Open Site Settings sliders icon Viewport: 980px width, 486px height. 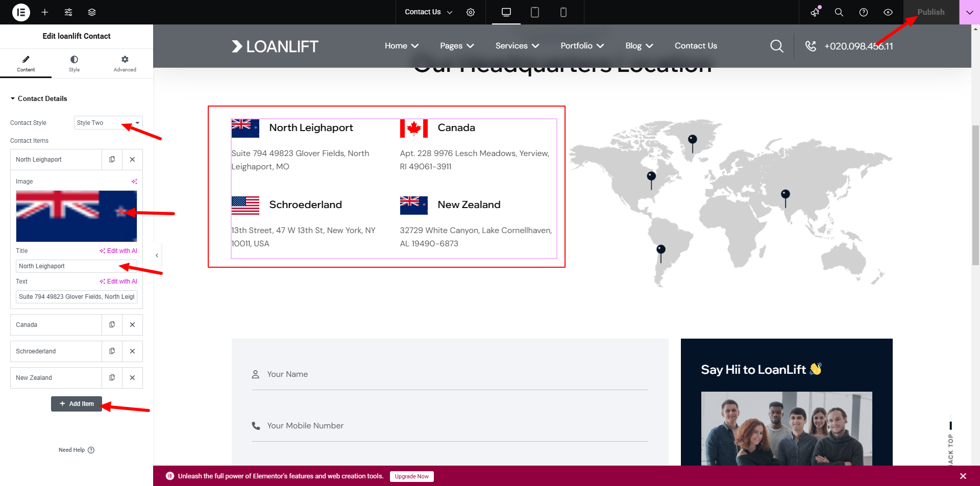[68, 12]
